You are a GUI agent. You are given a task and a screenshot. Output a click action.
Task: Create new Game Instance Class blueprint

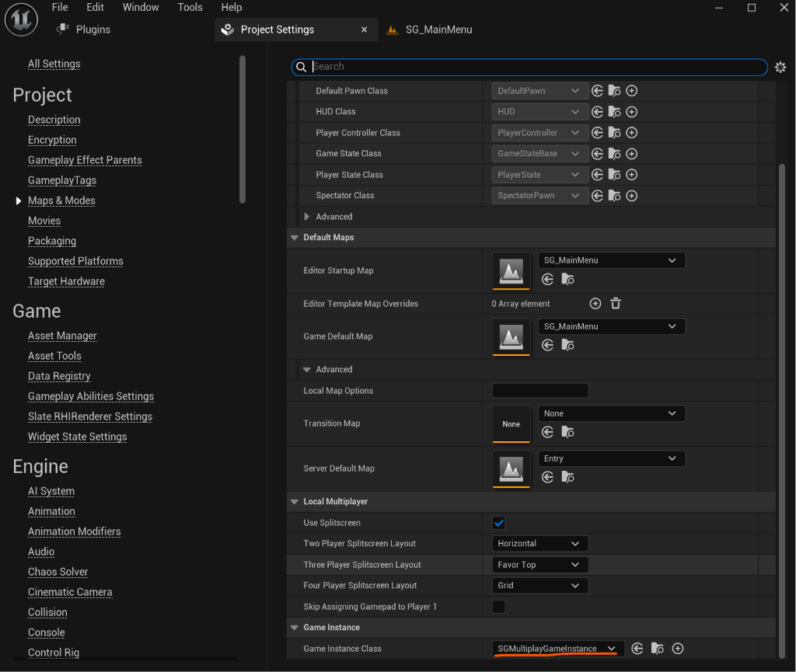click(677, 648)
